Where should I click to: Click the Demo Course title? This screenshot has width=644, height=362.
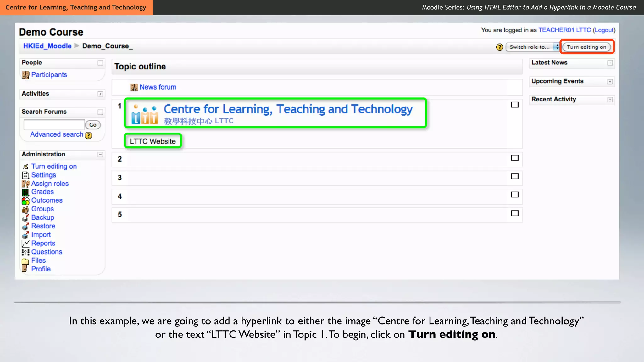51,32
